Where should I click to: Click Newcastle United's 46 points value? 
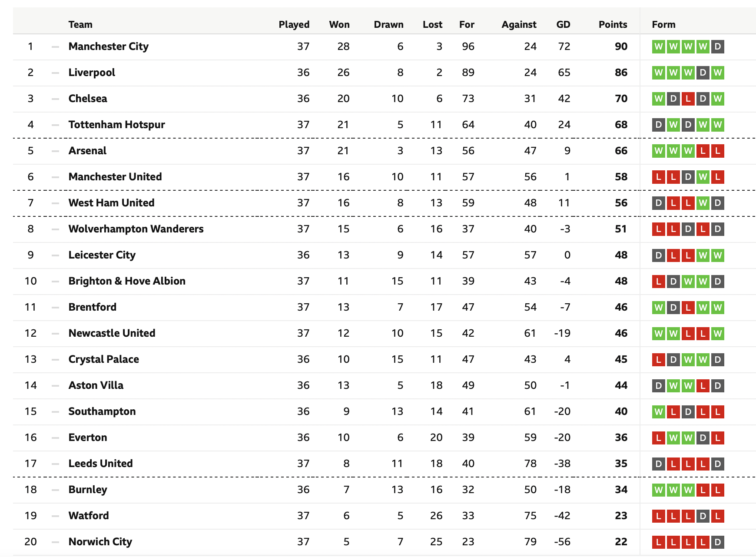(621, 333)
